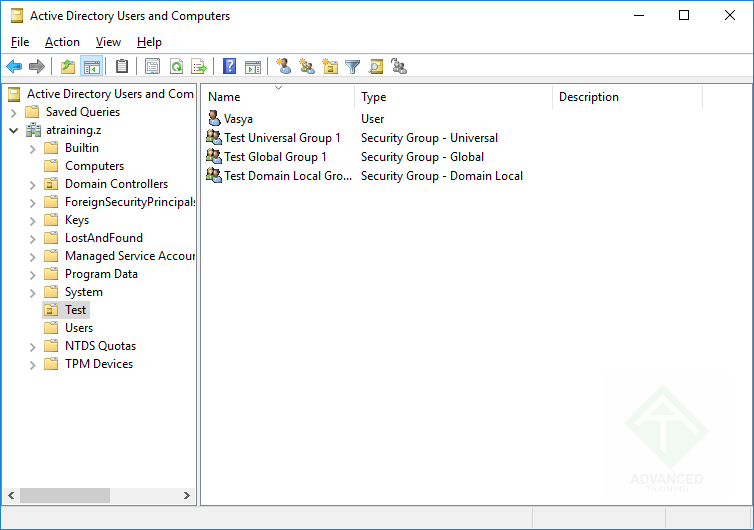The image size is (754, 530).
Task: Click the filter funnel toolbar icon
Action: [352, 67]
